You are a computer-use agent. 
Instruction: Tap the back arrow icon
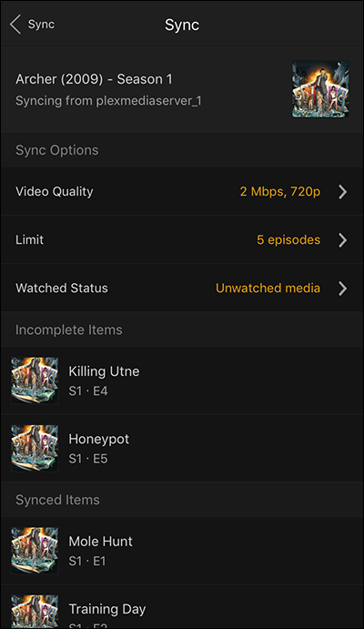[x=15, y=25]
